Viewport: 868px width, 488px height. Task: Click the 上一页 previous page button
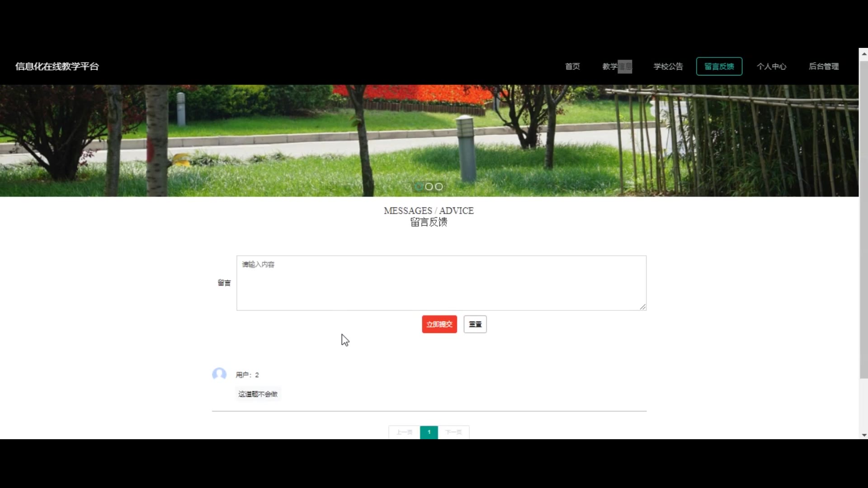404,432
